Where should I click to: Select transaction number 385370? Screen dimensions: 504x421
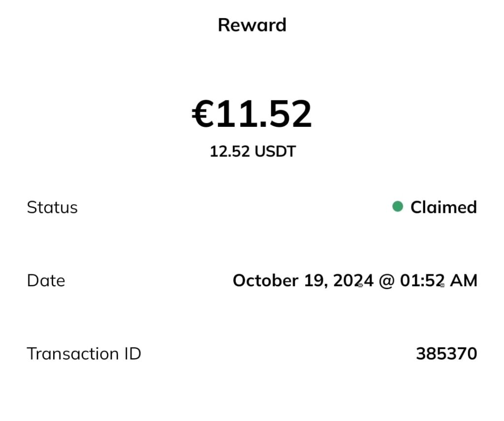click(x=446, y=354)
